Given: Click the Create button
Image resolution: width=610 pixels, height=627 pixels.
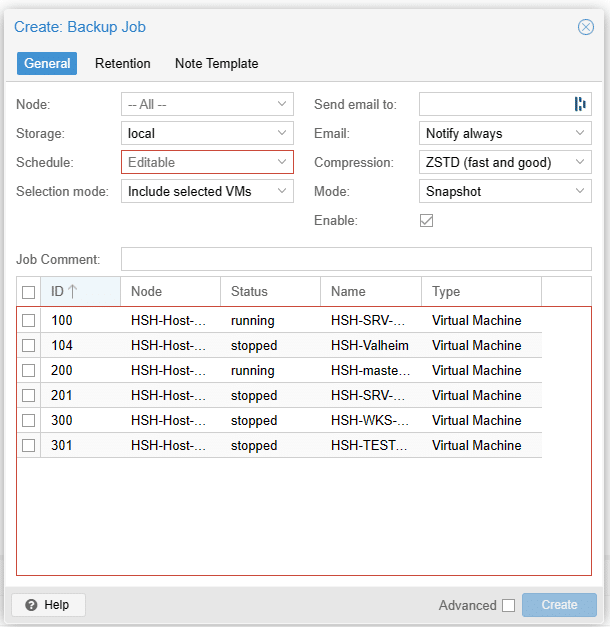Looking at the screenshot, I should point(559,605).
